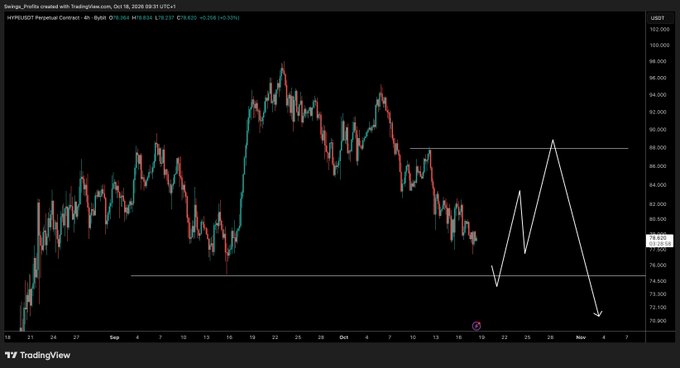Click the 72.100 price axis label
Image resolution: width=680 pixels, height=368 pixels.
tap(658, 307)
